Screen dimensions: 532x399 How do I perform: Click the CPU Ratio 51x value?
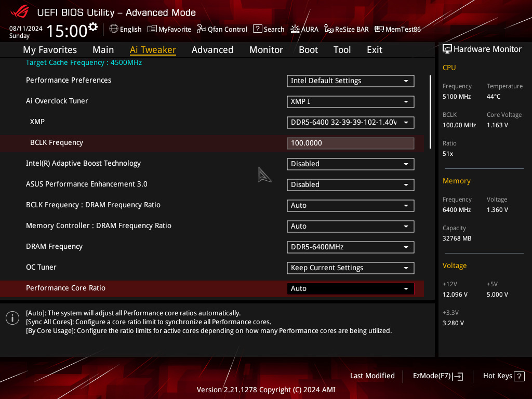tap(447, 154)
